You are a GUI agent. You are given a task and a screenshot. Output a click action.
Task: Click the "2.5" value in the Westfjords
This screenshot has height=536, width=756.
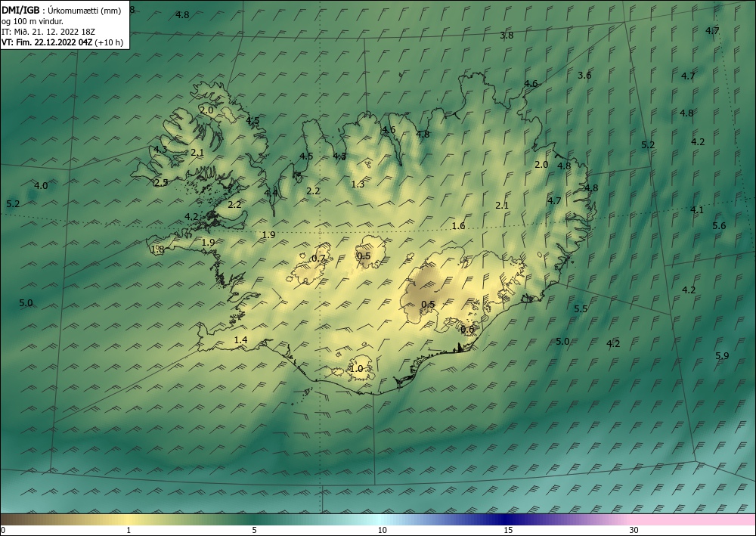[x=162, y=183]
